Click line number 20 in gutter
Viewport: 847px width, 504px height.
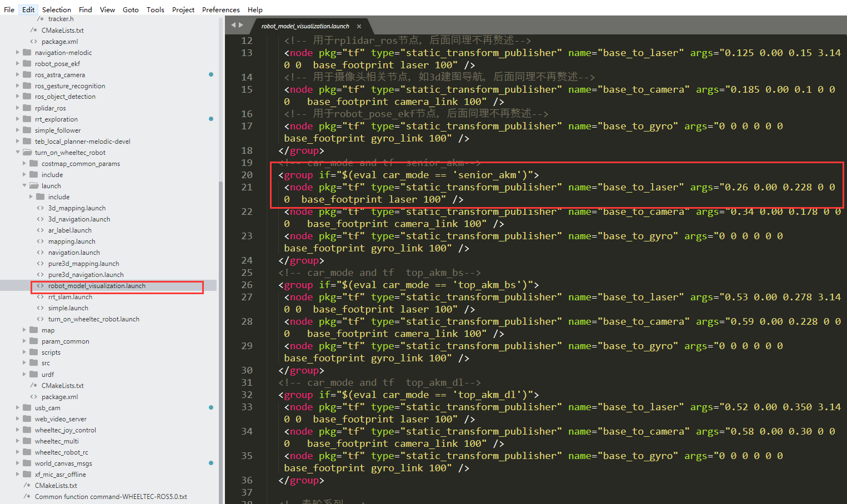[247, 175]
